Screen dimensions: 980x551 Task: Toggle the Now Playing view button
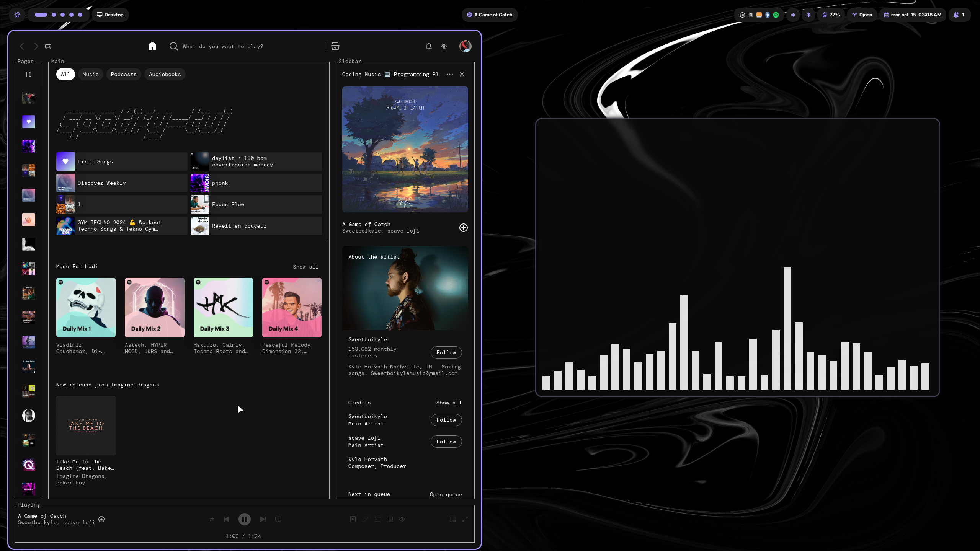click(353, 519)
